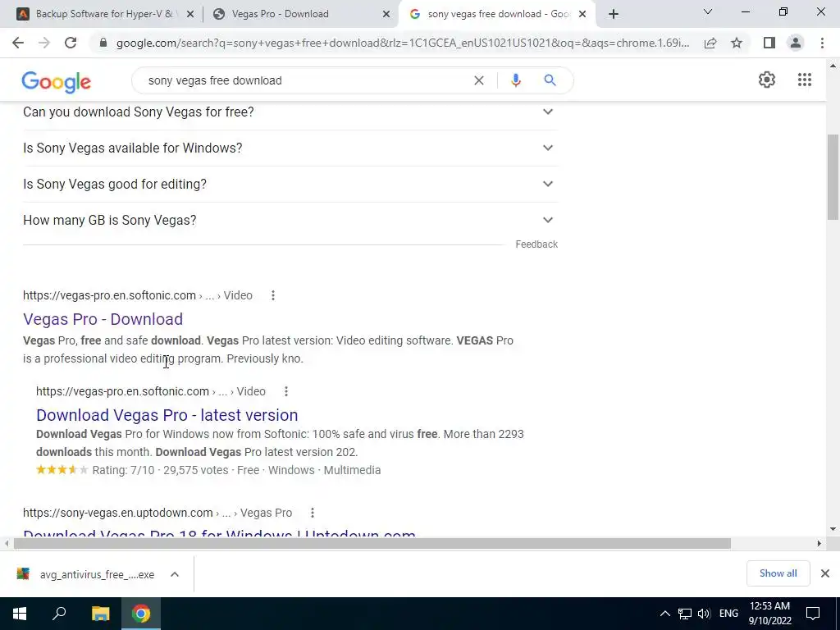Go back to the previous page
This screenshot has height=630, width=840.
18,43
